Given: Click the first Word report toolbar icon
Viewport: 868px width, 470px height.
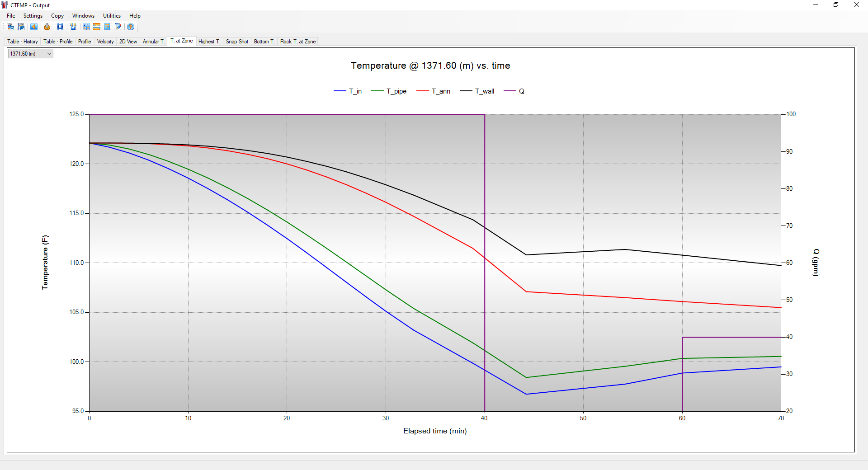Looking at the screenshot, I should (10, 27).
